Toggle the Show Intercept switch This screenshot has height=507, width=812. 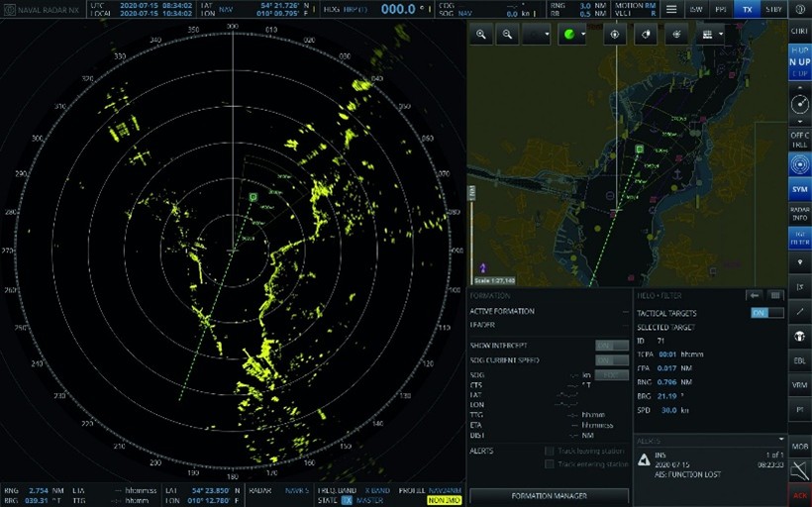[x=611, y=346]
